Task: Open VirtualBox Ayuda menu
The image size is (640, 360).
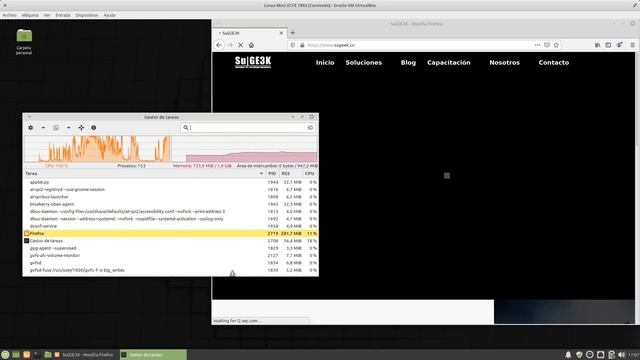Action: point(109,15)
